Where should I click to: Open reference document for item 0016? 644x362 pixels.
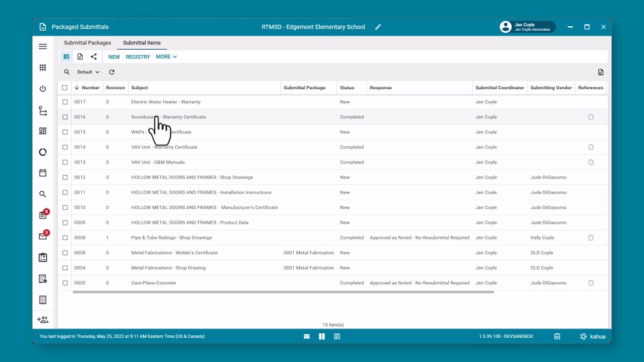(591, 117)
